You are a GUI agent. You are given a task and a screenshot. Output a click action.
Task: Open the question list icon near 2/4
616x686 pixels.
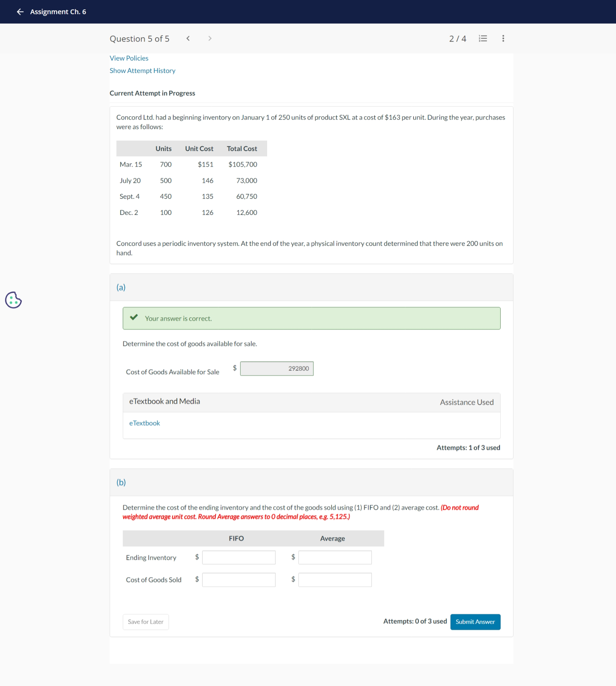pos(482,38)
